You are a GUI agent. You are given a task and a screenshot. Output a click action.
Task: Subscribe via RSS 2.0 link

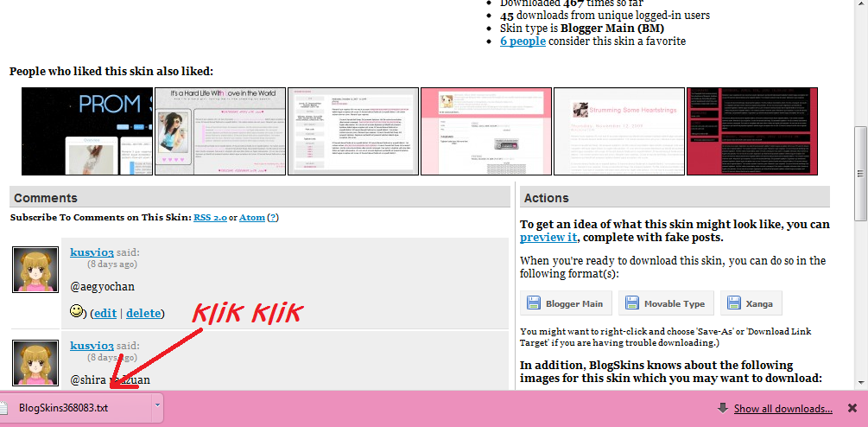210,218
